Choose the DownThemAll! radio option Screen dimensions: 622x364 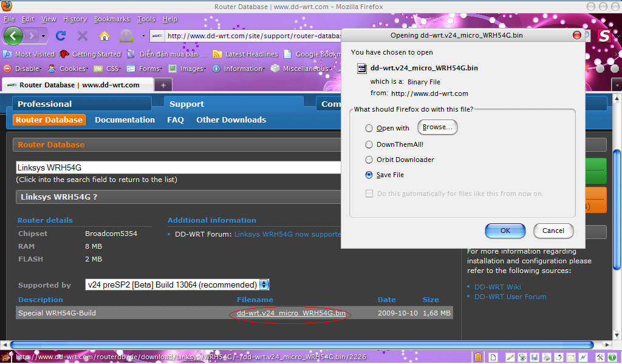pos(369,144)
